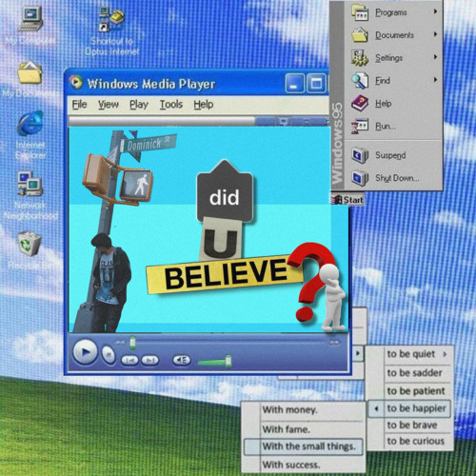Open the Play menu

pyautogui.click(x=139, y=105)
